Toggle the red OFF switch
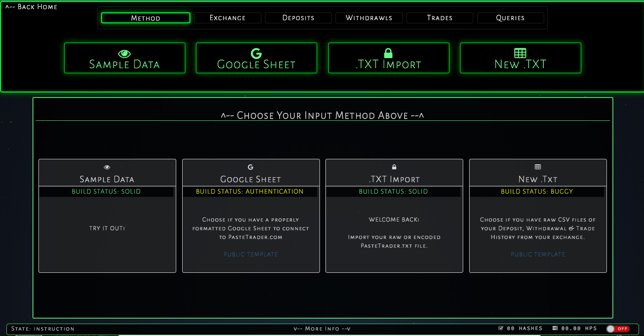Image resolution: width=644 pixels, height=336 pixels. tap(618, 329)
